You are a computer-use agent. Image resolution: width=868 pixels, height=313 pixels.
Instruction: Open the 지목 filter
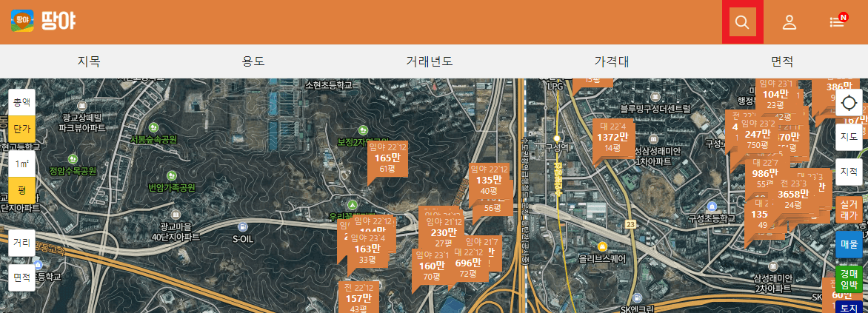tap(89, 61)
